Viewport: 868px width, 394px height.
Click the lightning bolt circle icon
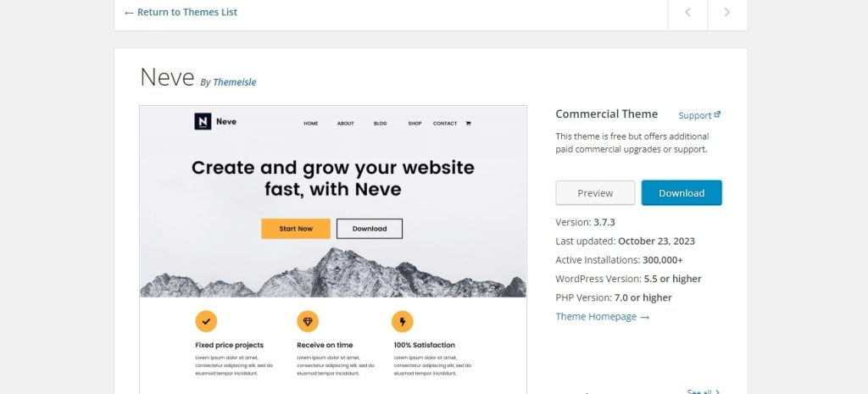pos(403,321)
